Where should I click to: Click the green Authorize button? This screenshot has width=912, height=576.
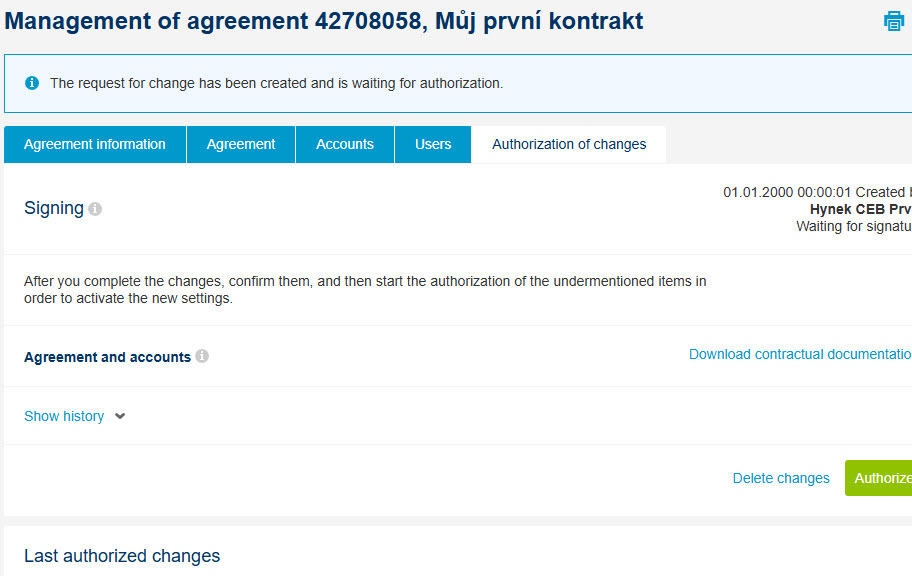pyautogui.click(x=878, y=478)
